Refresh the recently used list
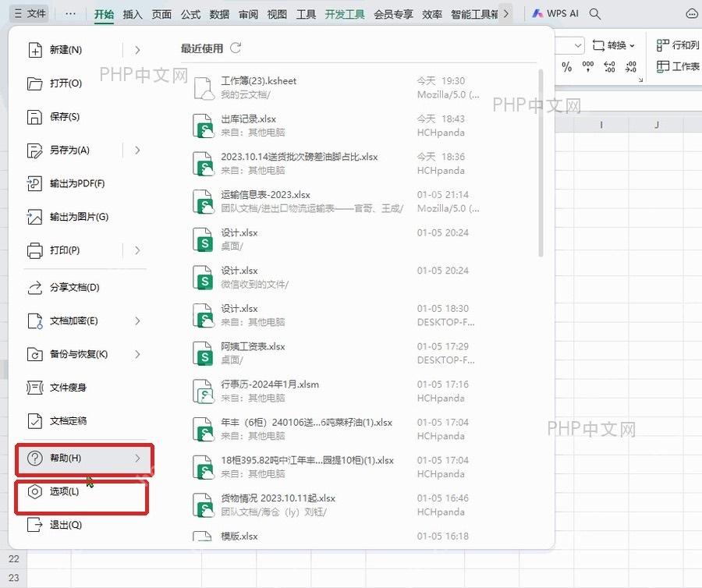The height and width of the screenshot is (588, 702). click(x=236, y=48)
